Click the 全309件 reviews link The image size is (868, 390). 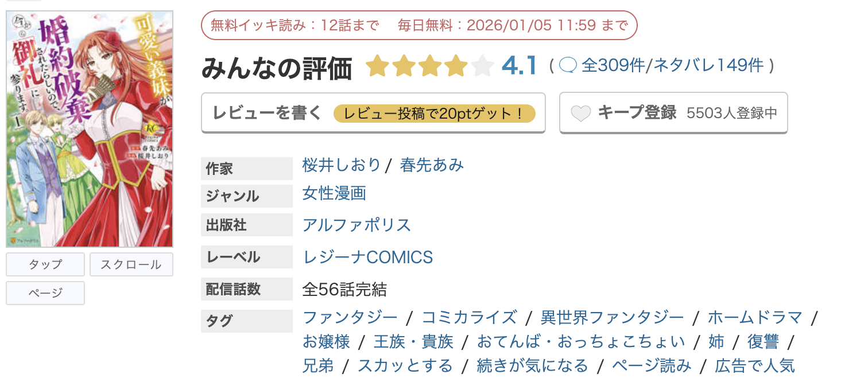point(613,66)
